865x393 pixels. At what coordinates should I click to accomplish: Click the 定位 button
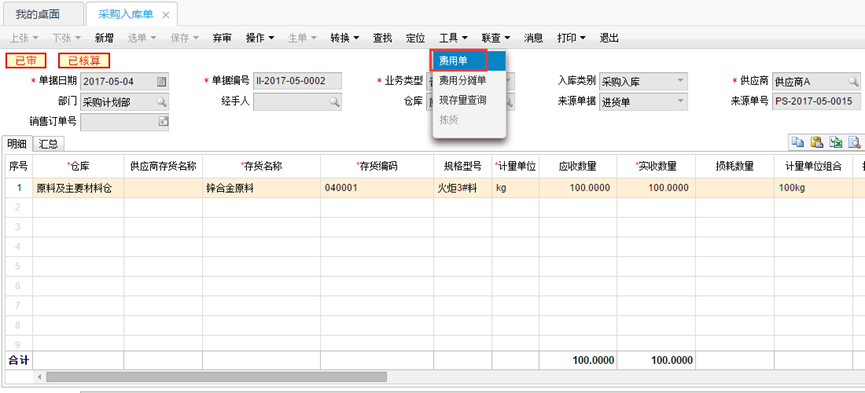pyautogui.click(x=415, y=38)
